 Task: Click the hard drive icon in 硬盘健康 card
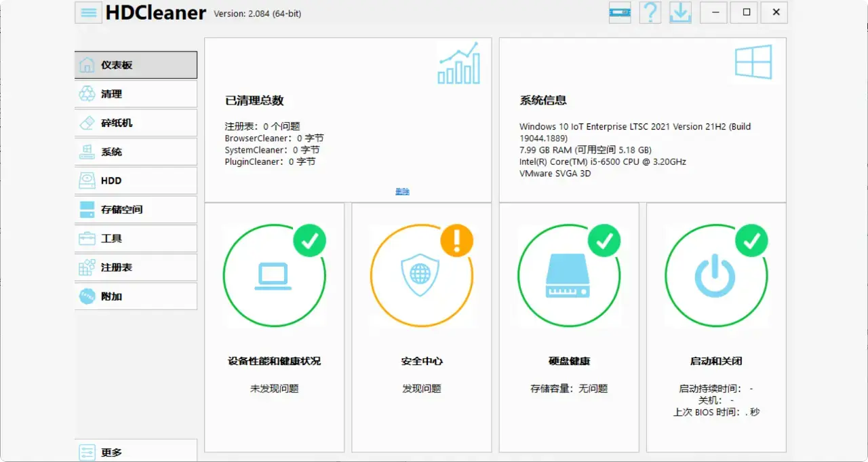point(568,275)
